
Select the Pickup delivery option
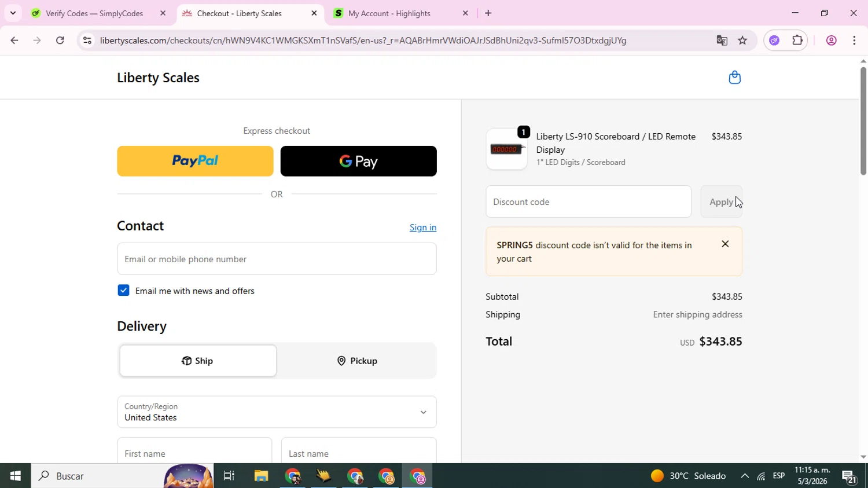pyautogui.click(x=357, y=361)
